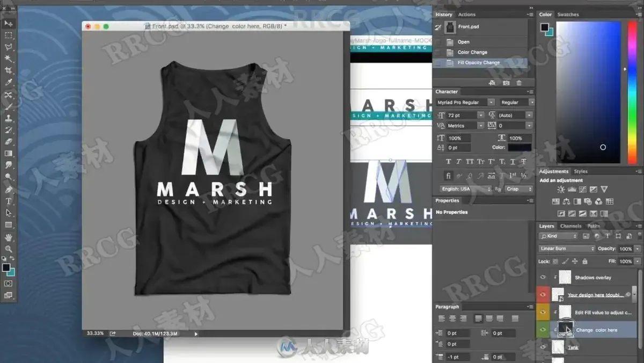The height and width of the screenshot is (363, 644).
Task: Select the Rectangular Marquee tool
Action: coord(8,35)
